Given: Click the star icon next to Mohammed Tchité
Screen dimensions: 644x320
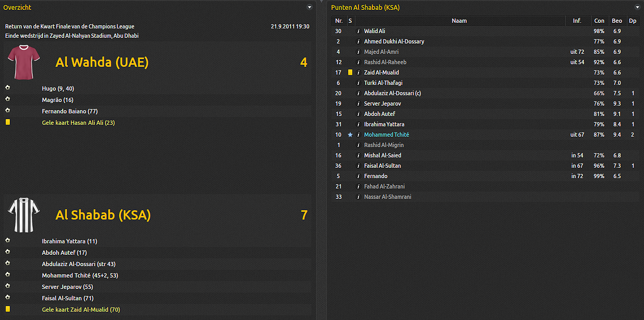Looking at the screenshot, I should (350, 135).
